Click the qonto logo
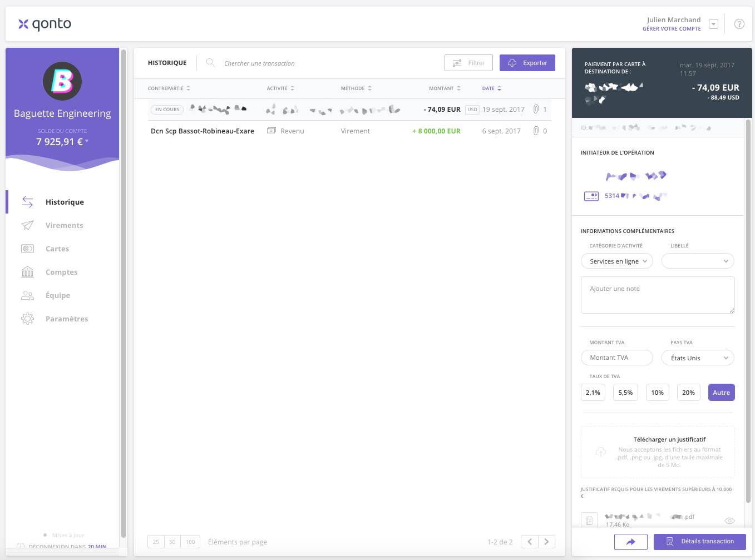The width and height of the screenshot is (755, 560). 45,24
